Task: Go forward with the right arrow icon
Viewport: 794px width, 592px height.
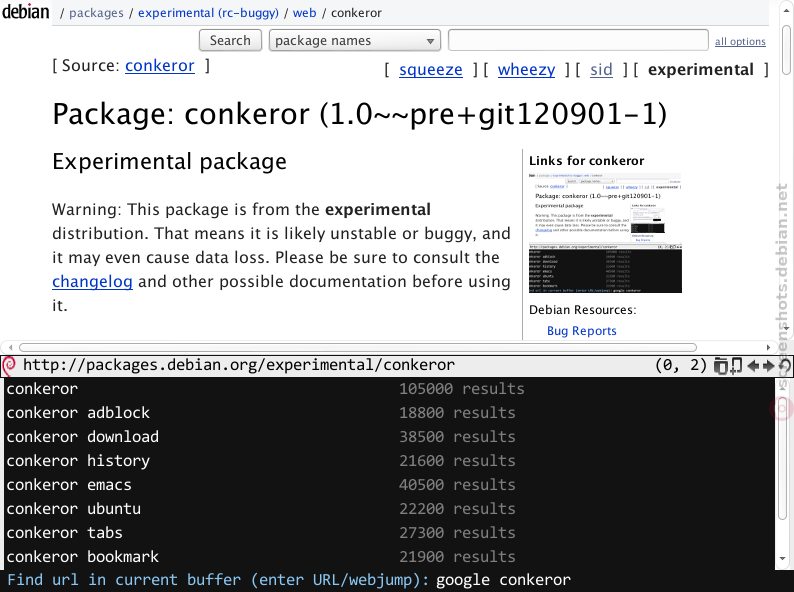Action: pyautogui.click(x=769, y=366)
